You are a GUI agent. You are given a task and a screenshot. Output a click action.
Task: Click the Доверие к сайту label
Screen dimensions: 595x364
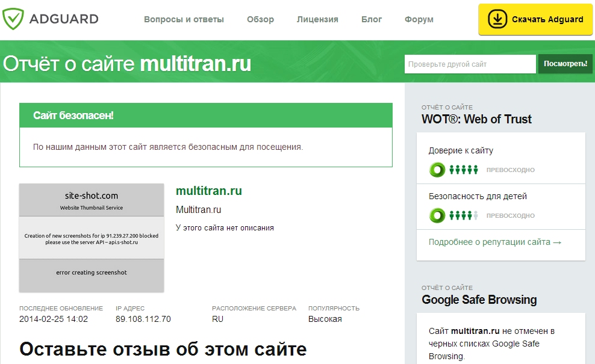(461, 150)
